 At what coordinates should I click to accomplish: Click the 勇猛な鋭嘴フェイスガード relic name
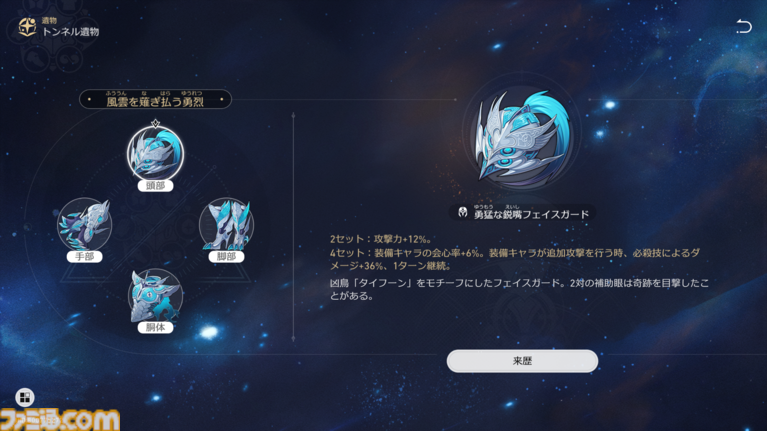pos(531,214)
